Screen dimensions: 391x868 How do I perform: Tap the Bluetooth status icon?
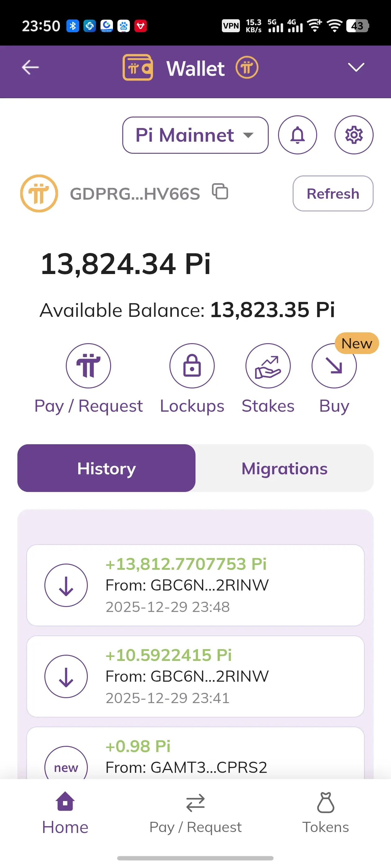[73, 26]
